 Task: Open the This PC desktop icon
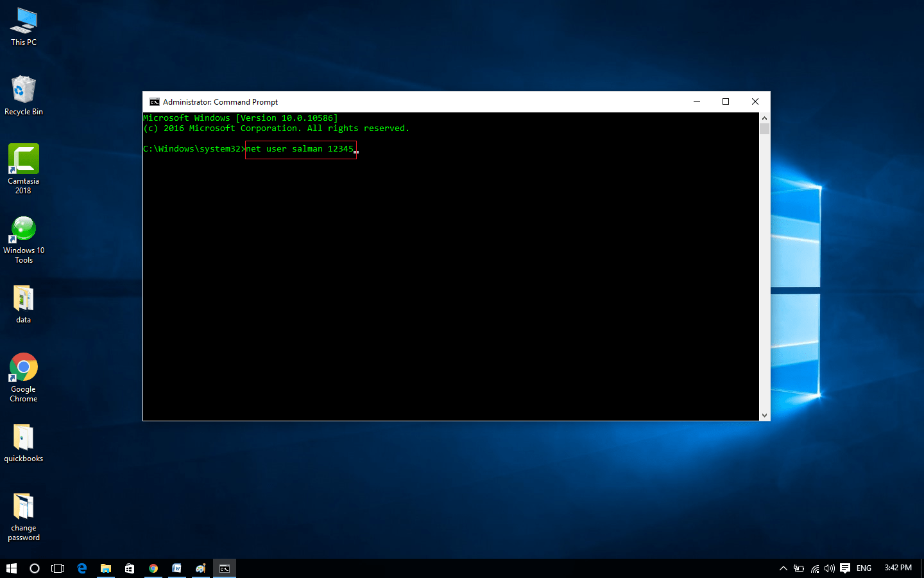point(24,27)
